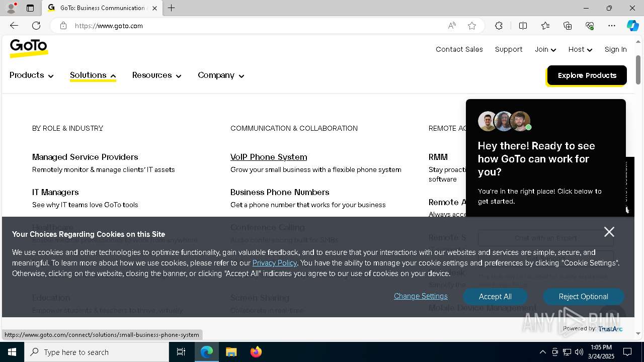Expand the Company menu
Viewport: 644px width, 362px height.
221,75
